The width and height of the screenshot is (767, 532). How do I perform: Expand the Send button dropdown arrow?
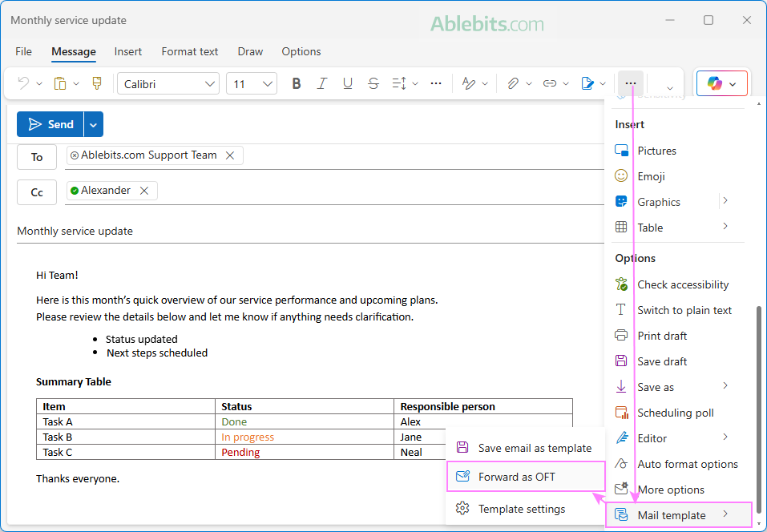tap(93, 124)
